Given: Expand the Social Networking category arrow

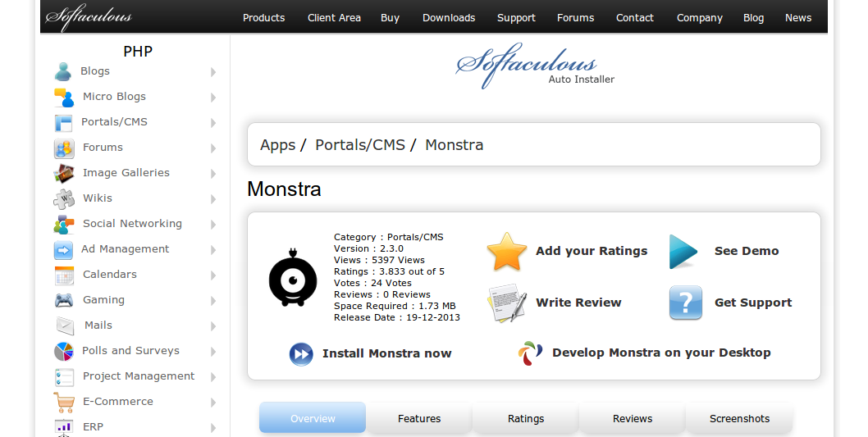Looking at the screenshot, I should coord(213,225).
